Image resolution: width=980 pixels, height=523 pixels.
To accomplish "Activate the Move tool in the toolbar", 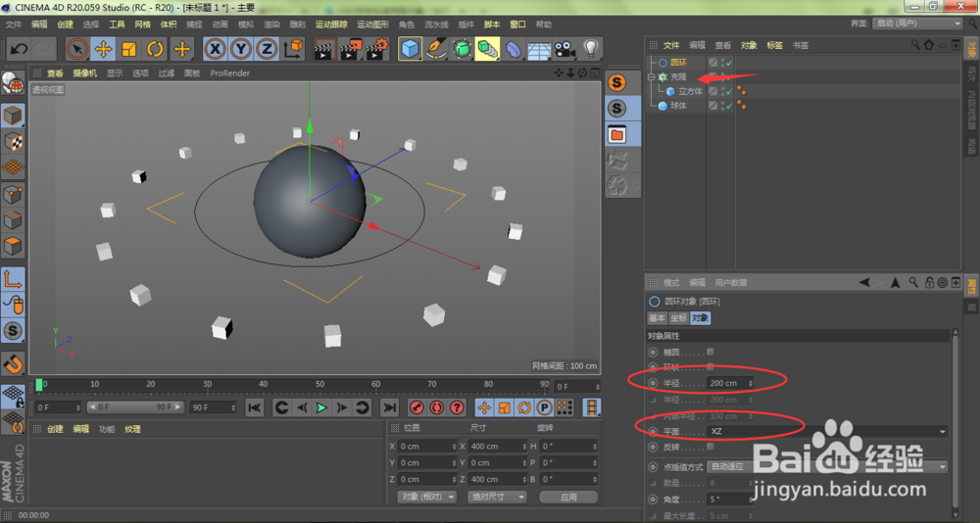I will click(x=103, y=49).
